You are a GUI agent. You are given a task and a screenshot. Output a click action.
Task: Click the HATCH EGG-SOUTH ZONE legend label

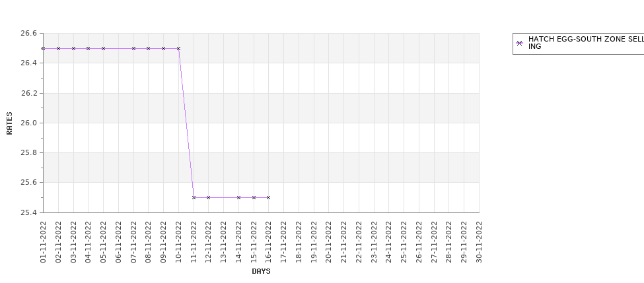[586, 43]
